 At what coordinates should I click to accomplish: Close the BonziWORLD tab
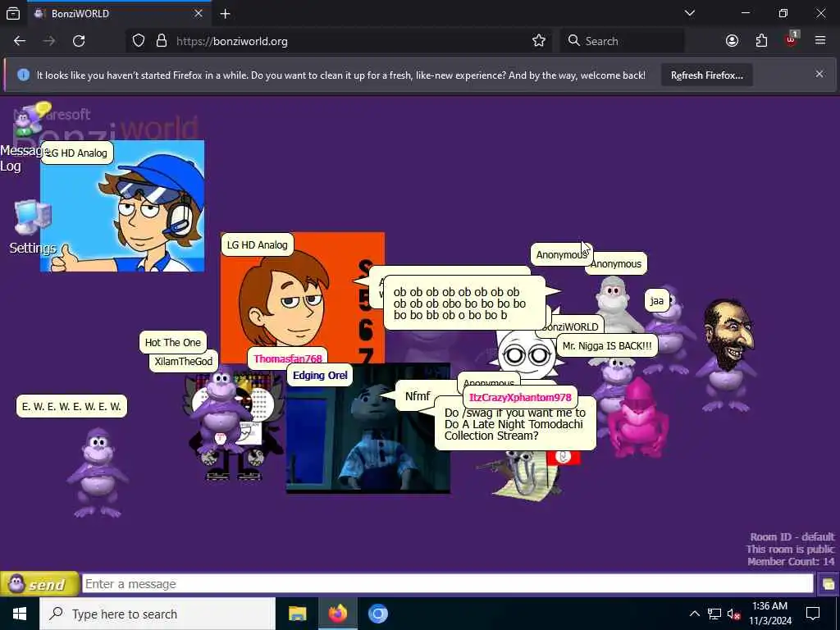tap(199, 13)
